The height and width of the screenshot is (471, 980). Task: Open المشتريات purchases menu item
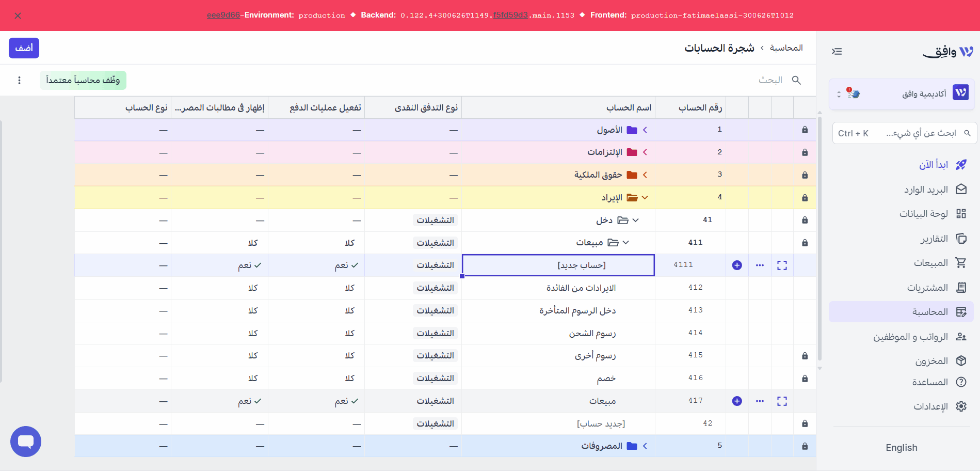tap(927, 288)
